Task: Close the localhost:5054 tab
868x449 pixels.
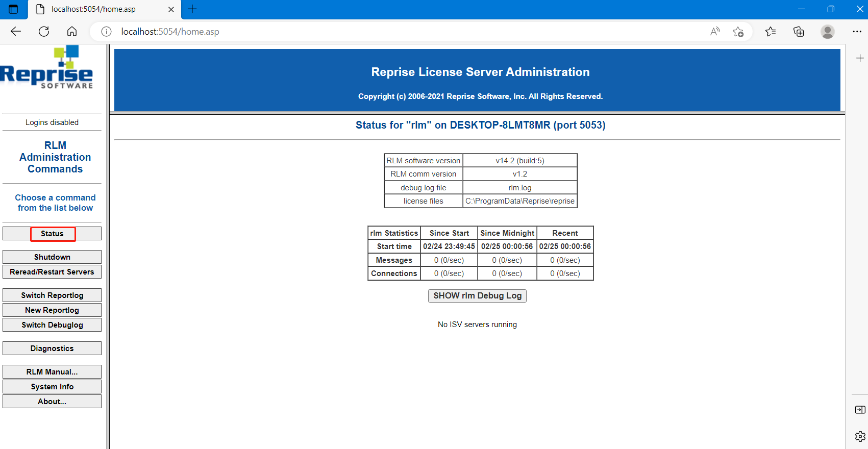Action: (x=171, y=9)
